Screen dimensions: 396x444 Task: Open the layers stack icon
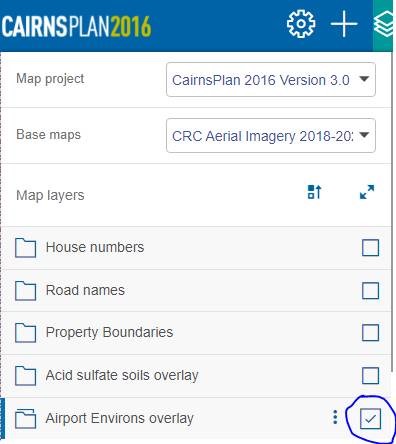coord(383,25)
